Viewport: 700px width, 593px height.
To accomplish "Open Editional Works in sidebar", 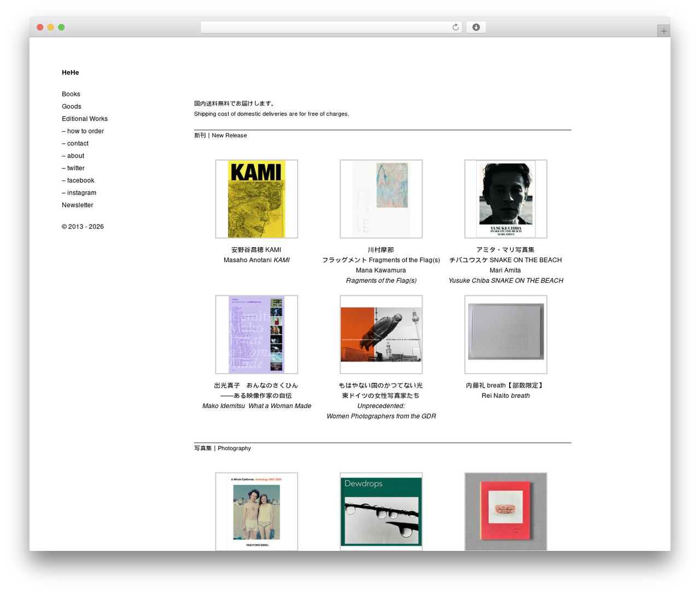I will [85, 119].
